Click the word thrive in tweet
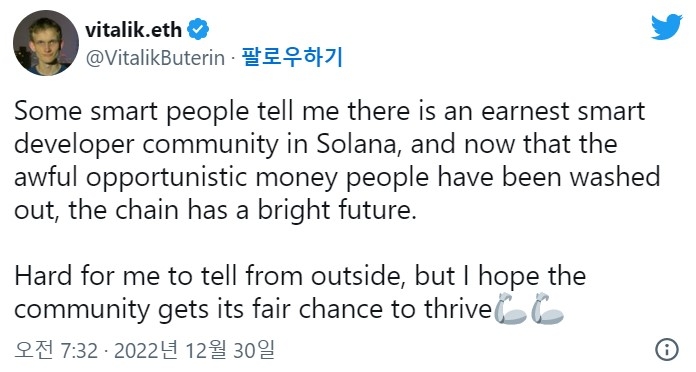The height and width of the screenshot is (372, 696). tap(458, 309)
